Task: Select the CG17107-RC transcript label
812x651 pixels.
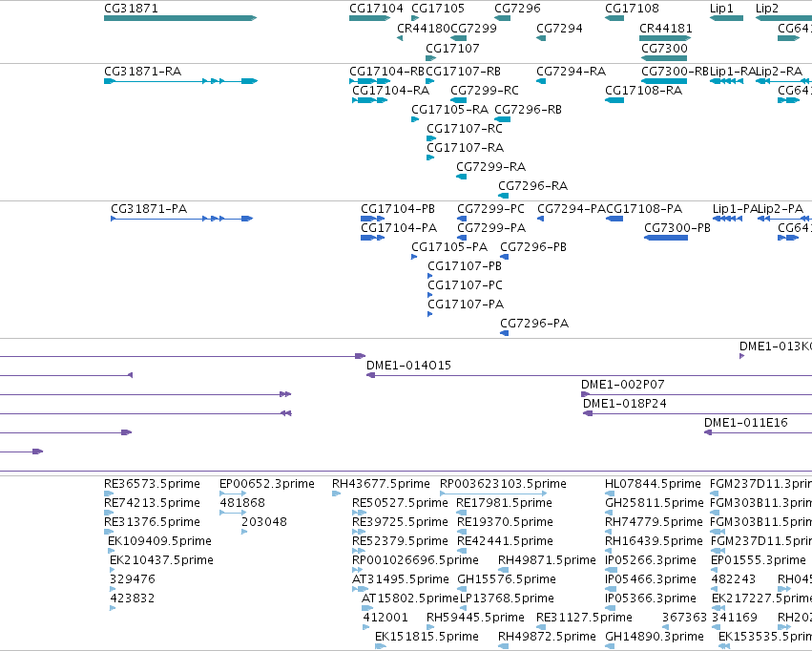Action: click(465, 129)
